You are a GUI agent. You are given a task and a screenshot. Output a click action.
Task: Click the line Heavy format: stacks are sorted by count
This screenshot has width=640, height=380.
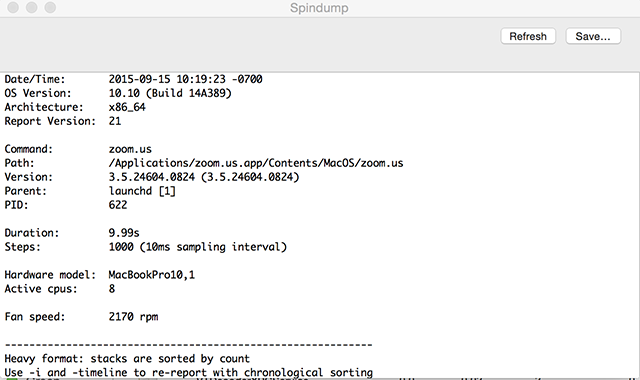coord(127,359)
